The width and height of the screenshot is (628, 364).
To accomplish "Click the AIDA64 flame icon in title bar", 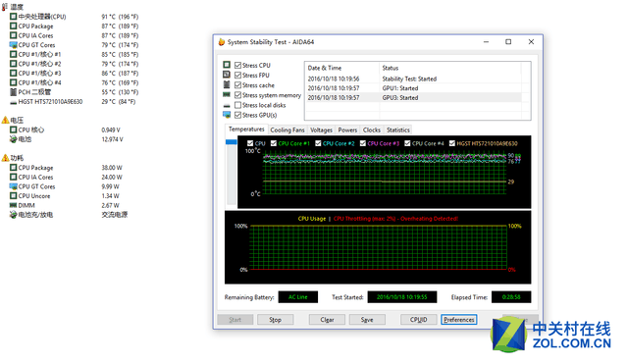I will coord(222,42).
